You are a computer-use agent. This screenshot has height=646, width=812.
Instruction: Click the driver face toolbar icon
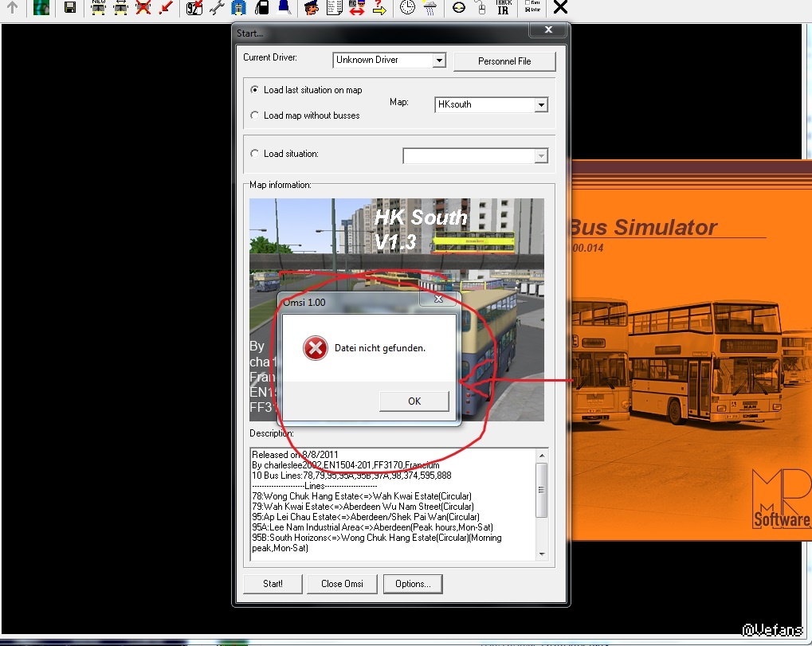tap(312, 8)
